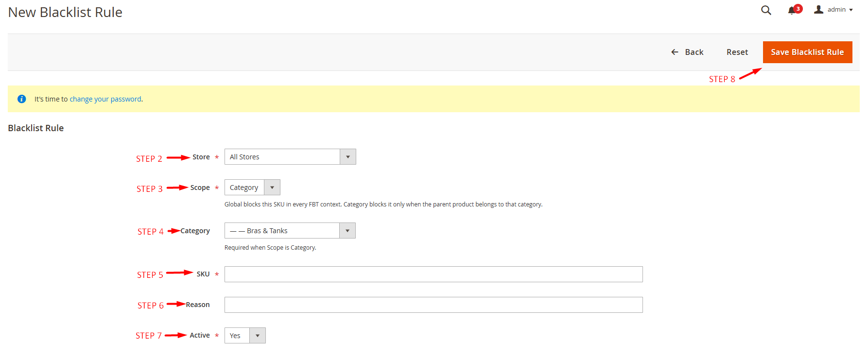The width and height of the screenshot is (868, 359).
Task: Click the Active field label
Action: pos(200,335)
